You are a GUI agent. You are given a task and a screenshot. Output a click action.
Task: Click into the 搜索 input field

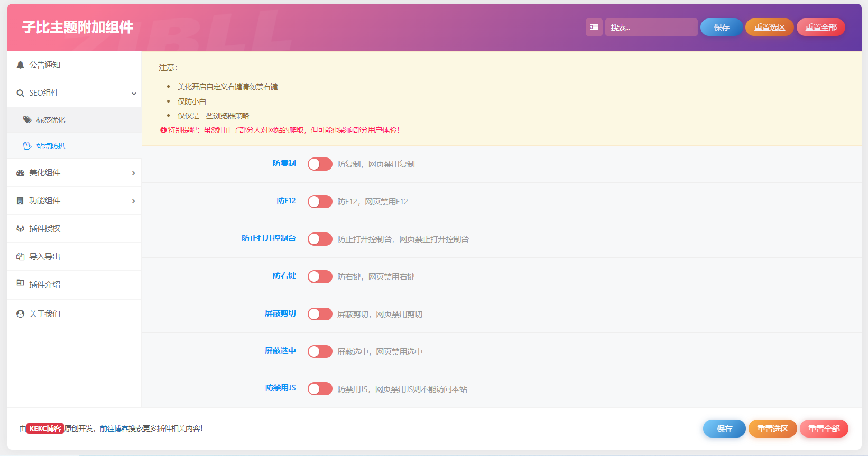pyautogui.click(x=651, y=27)
